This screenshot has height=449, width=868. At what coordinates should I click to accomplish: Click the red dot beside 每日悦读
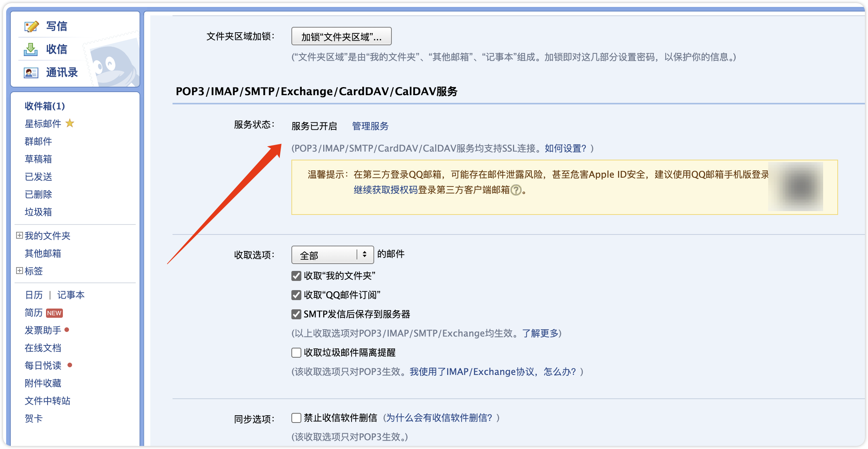coord(70,365)
